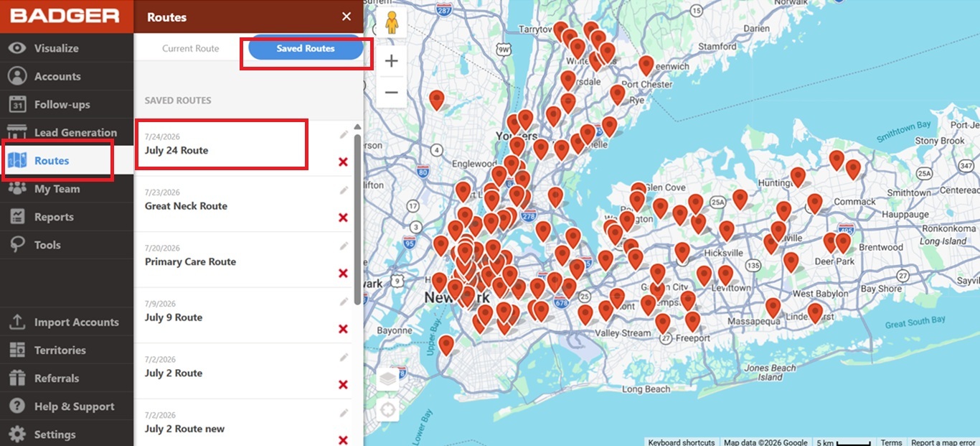The height and width of the screenshot is (446, 980).
Task: Edit July 2 Route pencil icon
Action: coord(344,357)
